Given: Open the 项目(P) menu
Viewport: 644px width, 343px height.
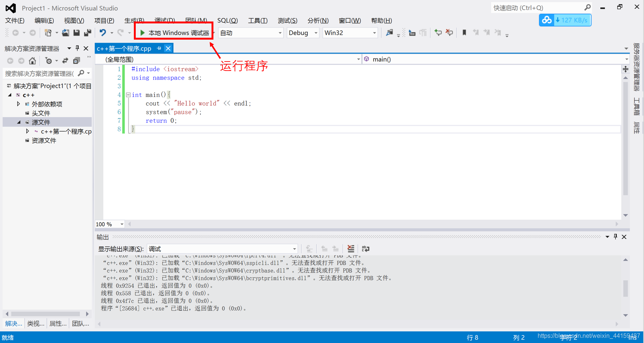Looking at the screenshot, I should tap(104, 20).
